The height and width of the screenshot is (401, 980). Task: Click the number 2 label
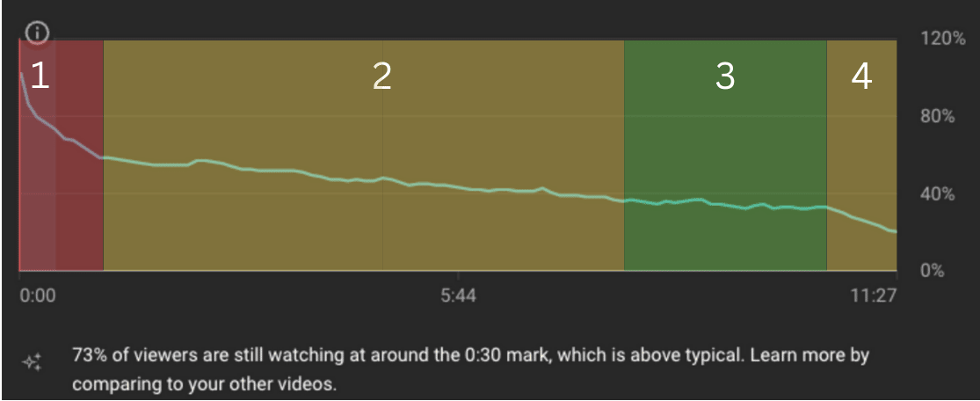click(x=381, y=77)
